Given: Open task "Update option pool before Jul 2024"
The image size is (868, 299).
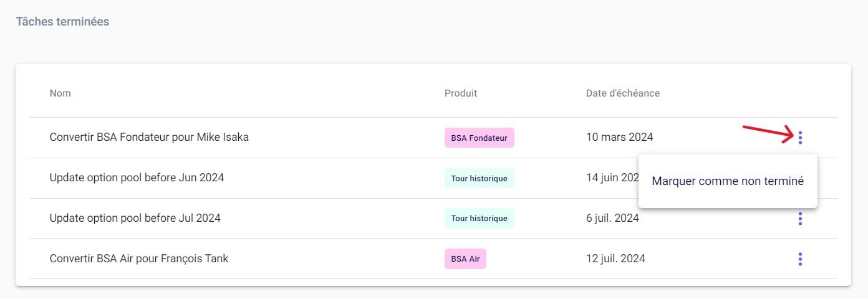Looking at the screenshot, I should pyautogui.click(x=135, y=218).
